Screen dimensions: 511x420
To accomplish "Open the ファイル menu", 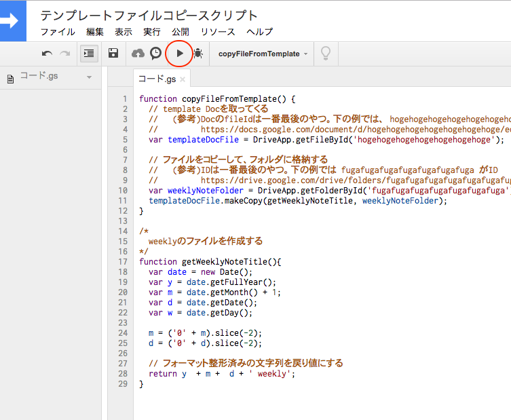I will [x=58, y=32].
